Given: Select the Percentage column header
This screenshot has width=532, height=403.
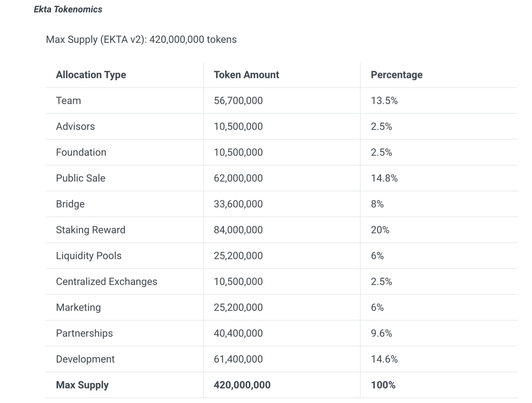Looking at the screenshot, I should tap(396, 75).
